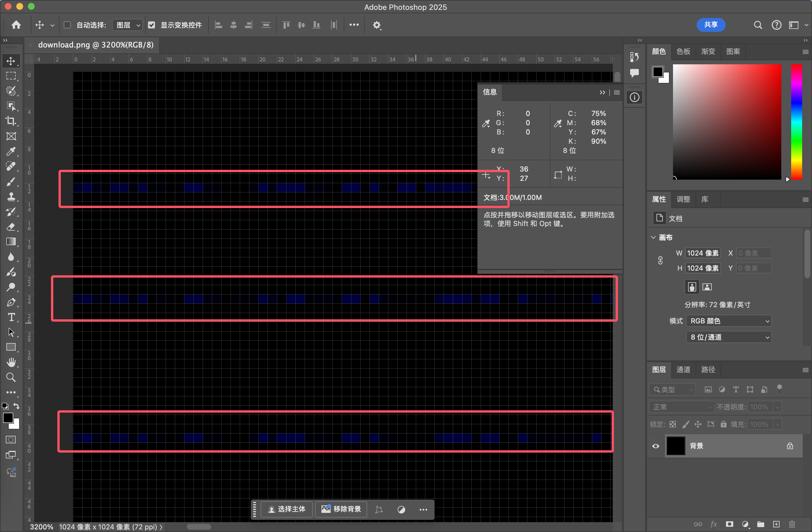Select the Brush tool
This screenshot has height=532, width=812.
[11, 181]
